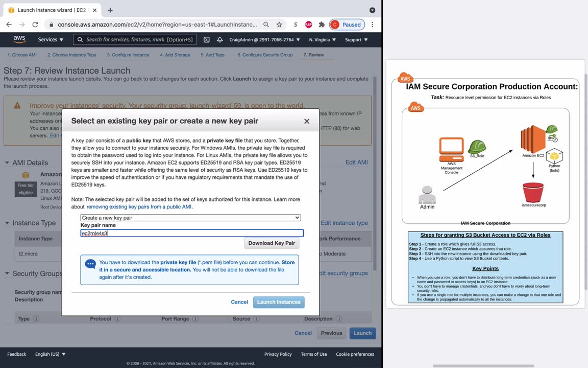Screen dimensions: 588x368
Task: Open a new browser tab with plus icon
Action: click(110, 10)
